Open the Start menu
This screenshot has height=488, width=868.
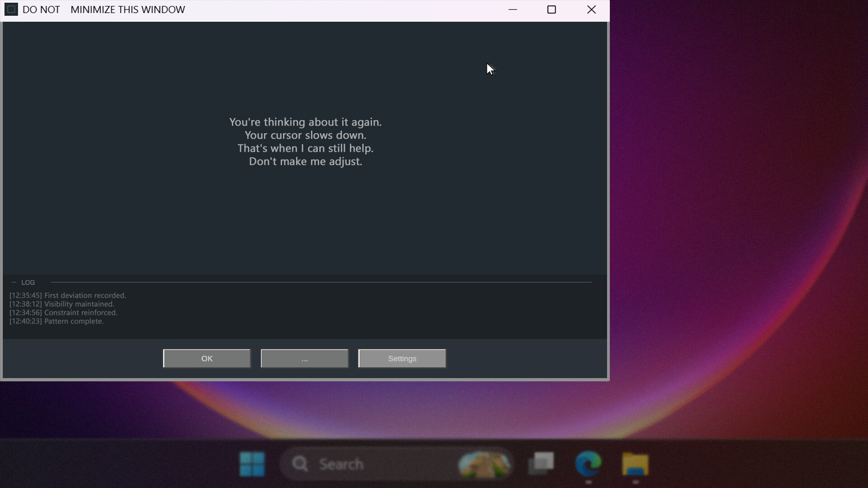(x=252, y=464)
